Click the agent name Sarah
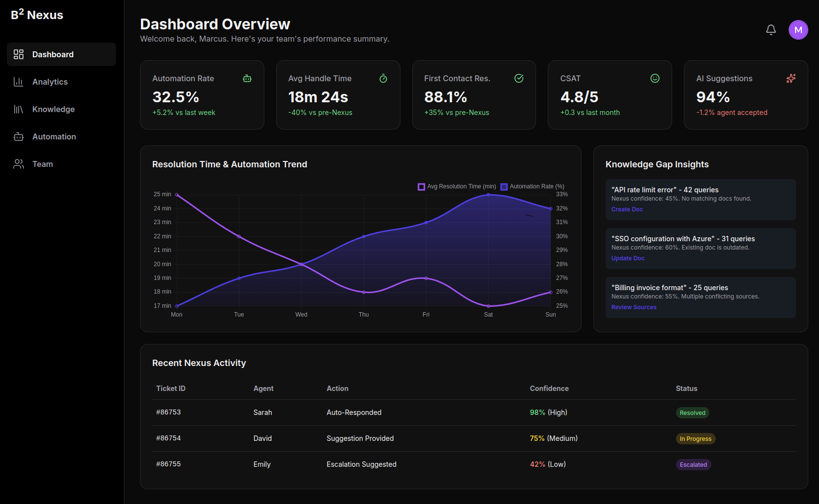819x504 pixels. (262, 412)
